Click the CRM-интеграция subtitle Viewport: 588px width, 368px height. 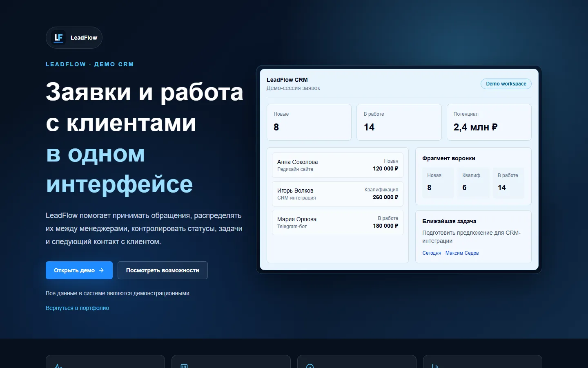point(296,198)
